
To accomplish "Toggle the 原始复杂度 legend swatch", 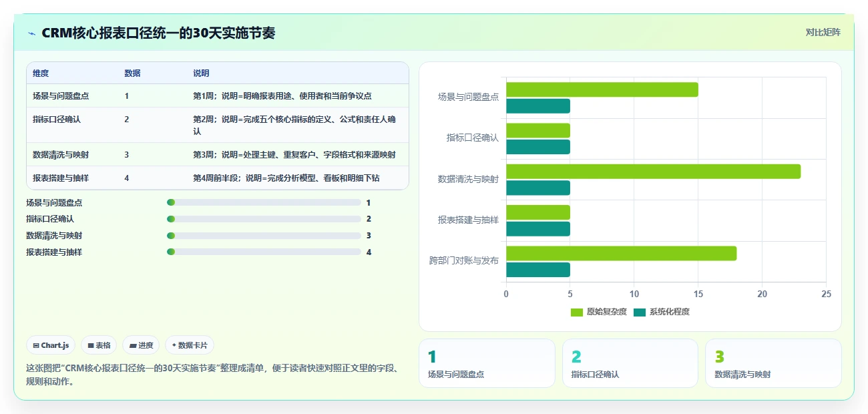I will pos(577,312).
